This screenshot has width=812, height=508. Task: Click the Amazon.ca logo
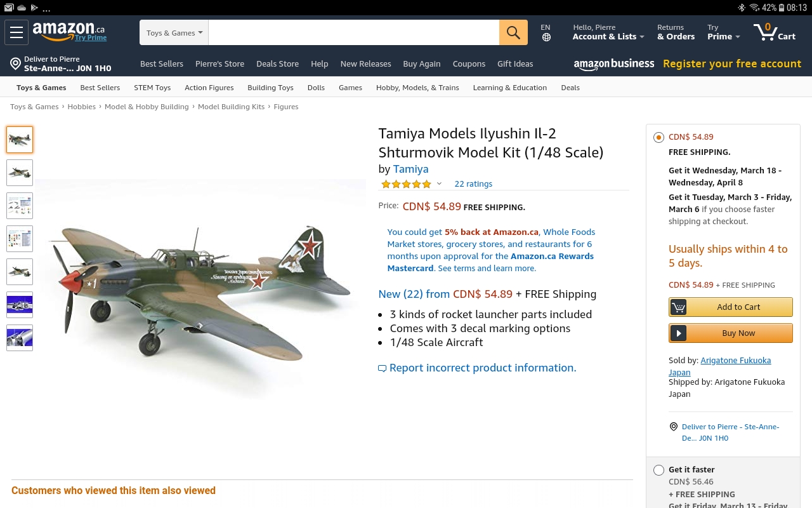pyautogui.click(x=69, y=30)
